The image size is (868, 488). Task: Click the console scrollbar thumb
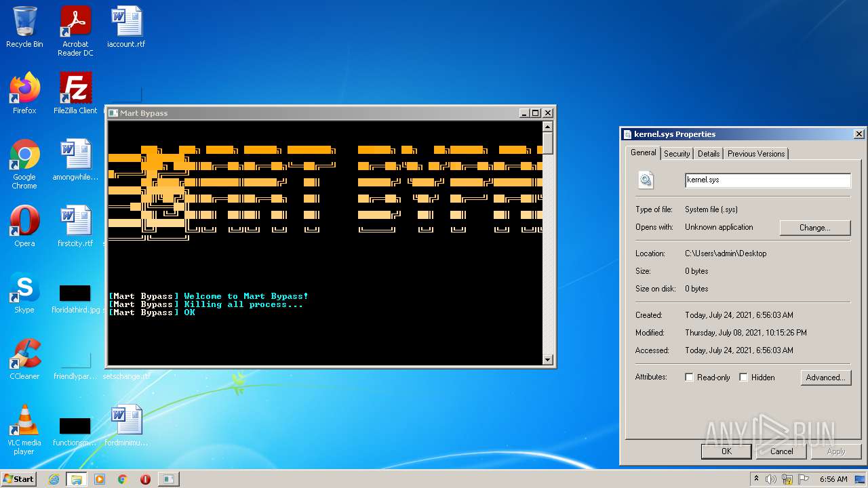(548, 143)
